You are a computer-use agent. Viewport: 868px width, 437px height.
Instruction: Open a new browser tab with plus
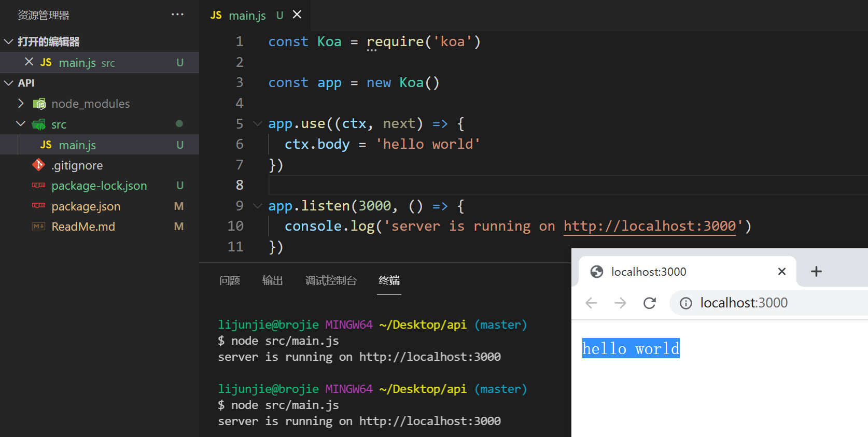point(816,271)
